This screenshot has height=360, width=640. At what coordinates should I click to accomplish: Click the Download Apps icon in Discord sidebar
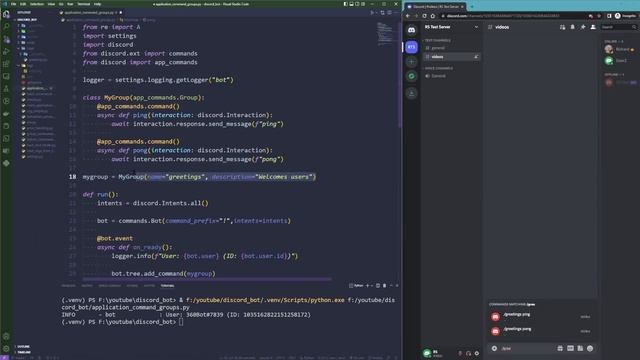(411, 93)
